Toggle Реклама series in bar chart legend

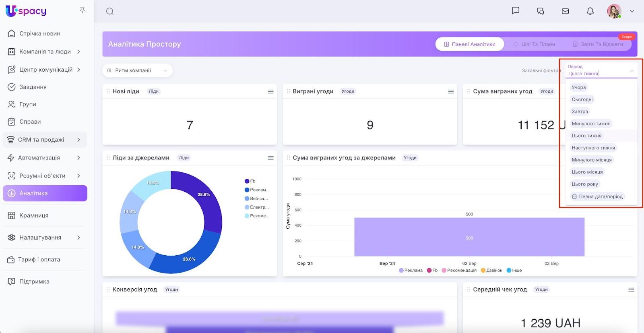(411, 271)
